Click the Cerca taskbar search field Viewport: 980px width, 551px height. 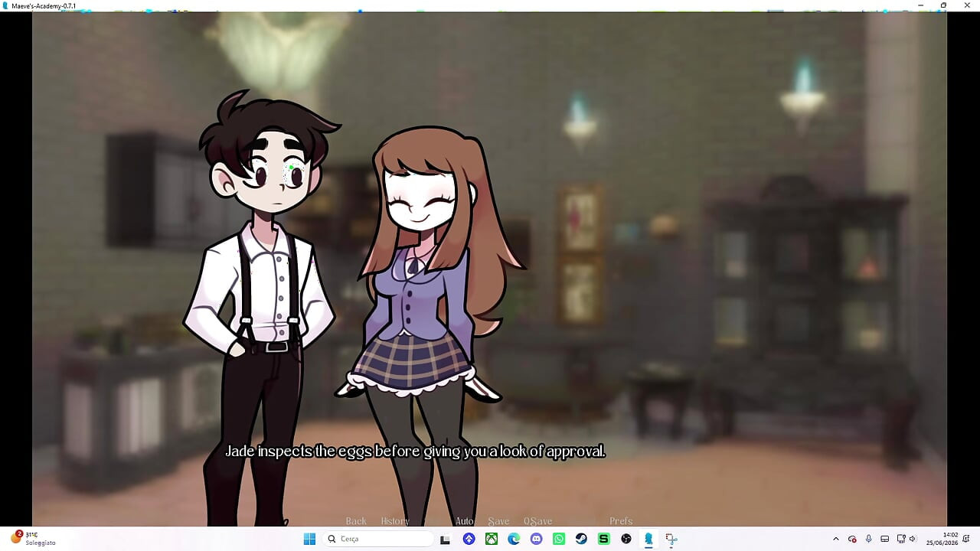coord(377,539)
